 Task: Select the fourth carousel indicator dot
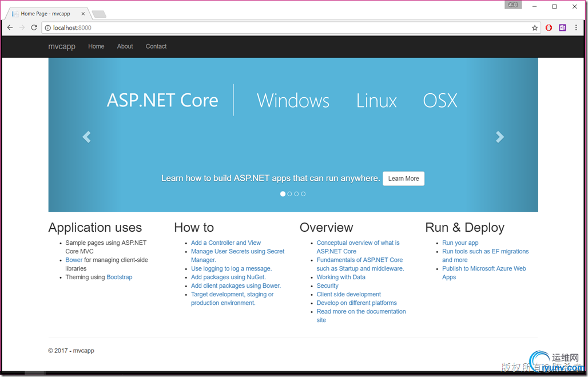pyautogui.click(x=303, y=194)
